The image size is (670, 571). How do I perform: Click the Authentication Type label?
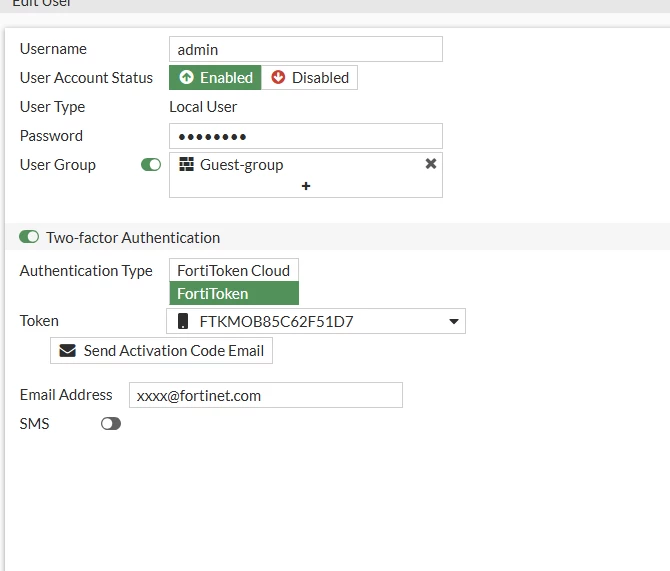pos(86,271)
